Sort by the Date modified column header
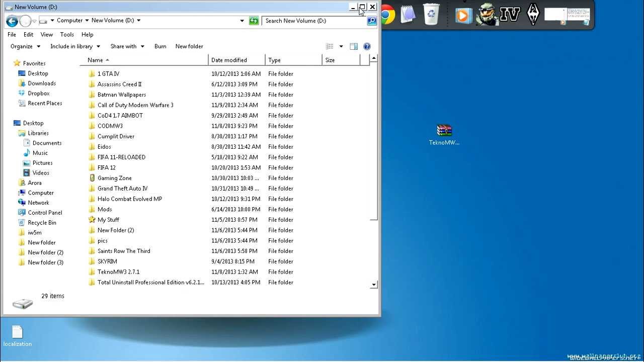The width and height of the screenshot is (644, 362). pos(236,60)
